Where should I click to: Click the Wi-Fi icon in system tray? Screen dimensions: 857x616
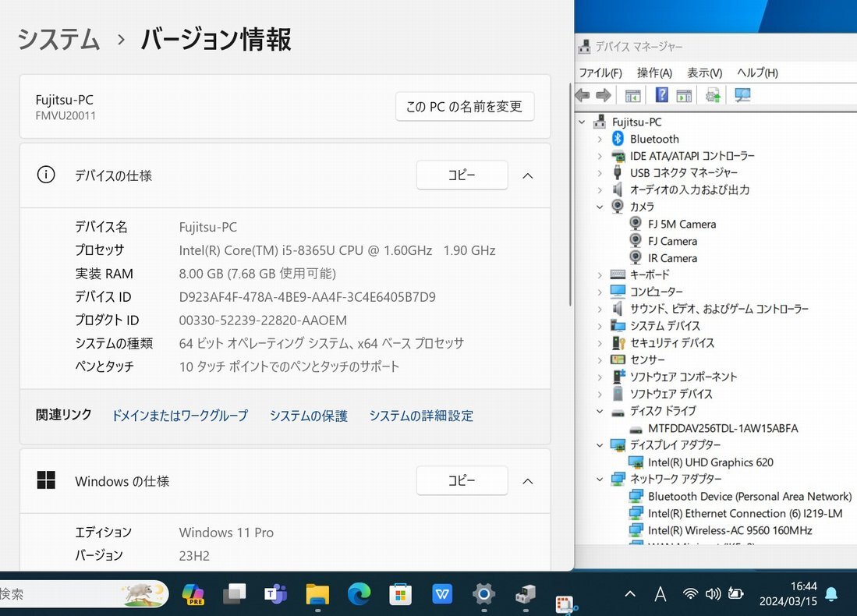[x=690, y=593]
